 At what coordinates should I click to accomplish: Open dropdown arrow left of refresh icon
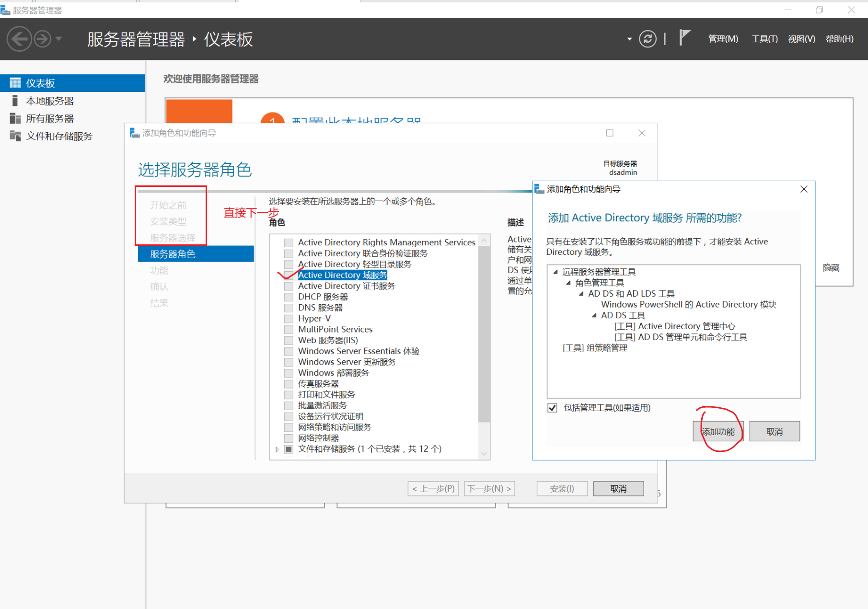629,39
